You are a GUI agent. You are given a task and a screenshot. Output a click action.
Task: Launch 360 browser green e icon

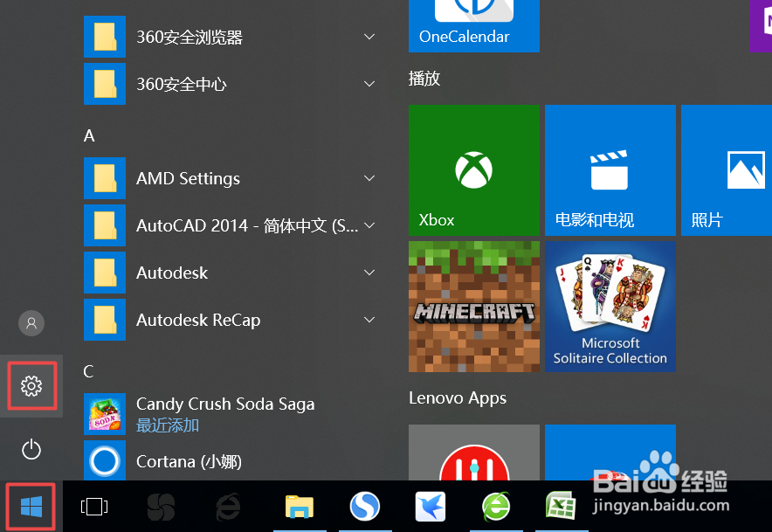tap(496, 507)
